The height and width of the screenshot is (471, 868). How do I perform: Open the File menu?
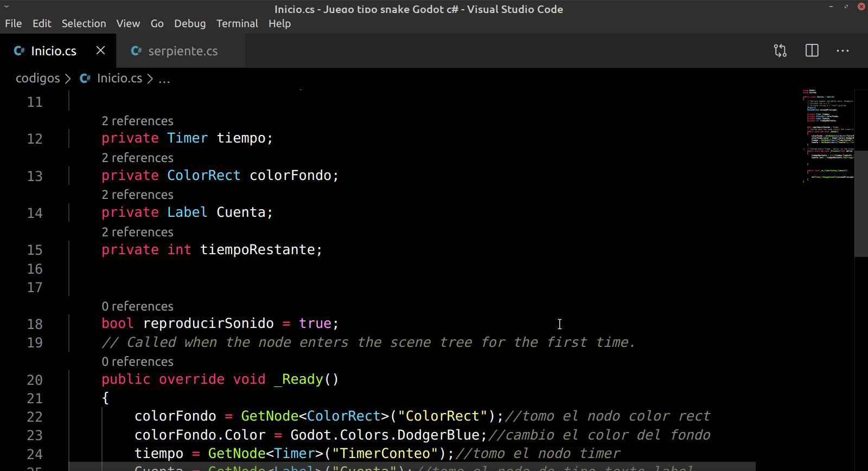[x=13, y=23]
